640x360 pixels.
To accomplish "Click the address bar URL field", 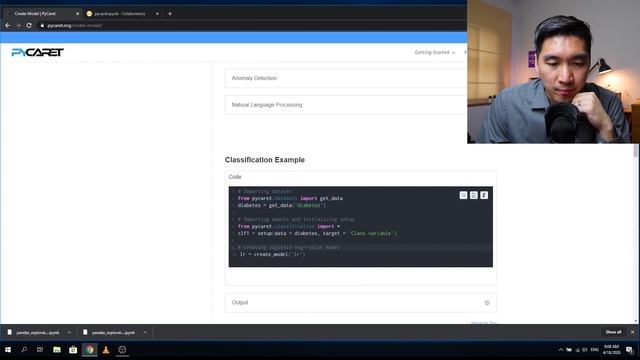I will coord(253,25).
